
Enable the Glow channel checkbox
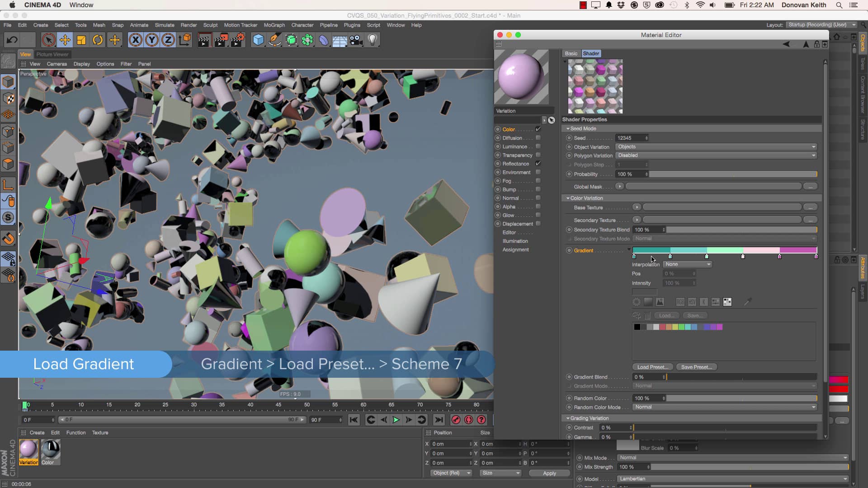[538, 215]
